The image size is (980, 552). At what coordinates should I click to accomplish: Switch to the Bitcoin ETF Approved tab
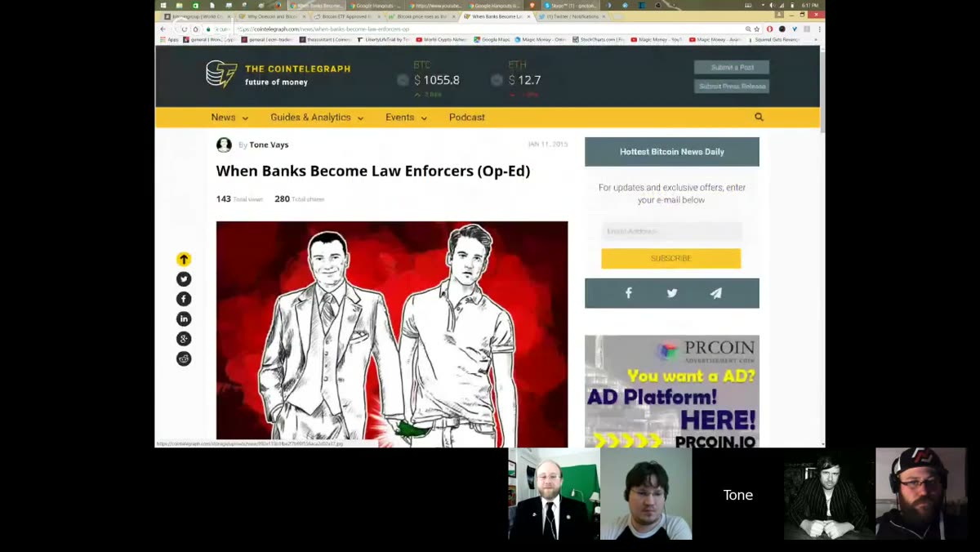345,16
